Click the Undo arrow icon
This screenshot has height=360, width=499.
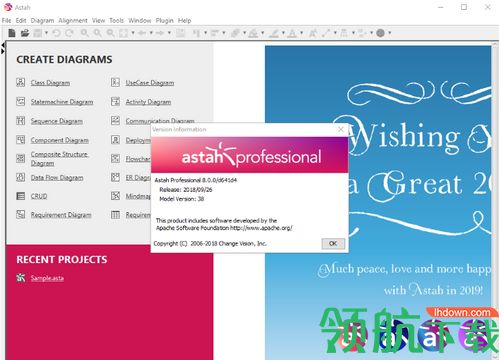coord(56,33)
